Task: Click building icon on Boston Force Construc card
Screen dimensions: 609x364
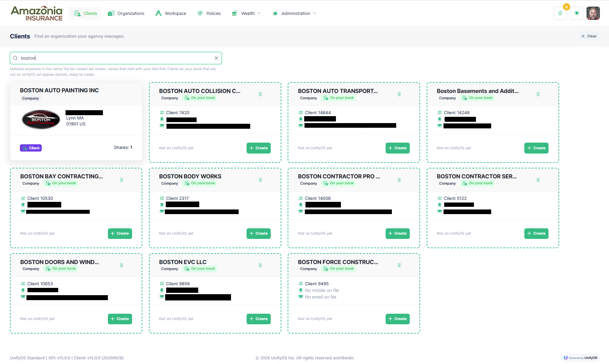Action: tap(399, 265)
